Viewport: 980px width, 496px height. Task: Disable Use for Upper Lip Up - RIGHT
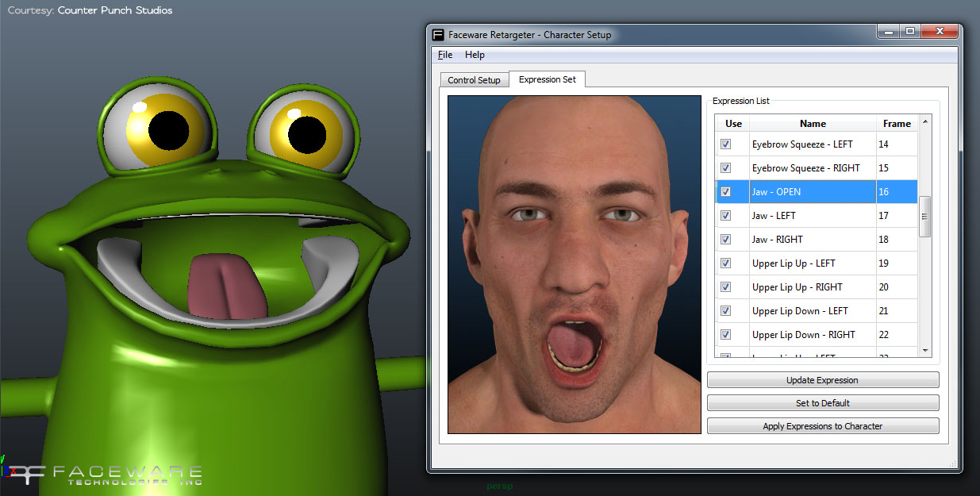click(x=725, y=287)
